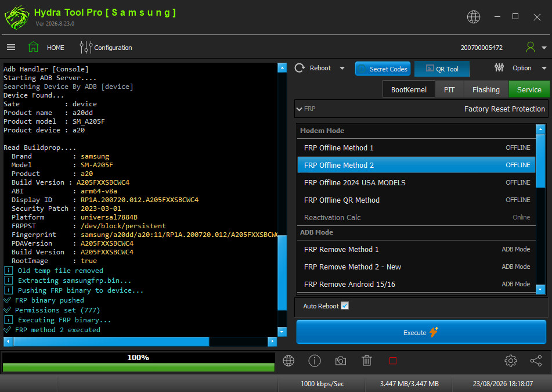Click console scroll down arrow
The height and width of the screenshot is (392, 552).
282,332
